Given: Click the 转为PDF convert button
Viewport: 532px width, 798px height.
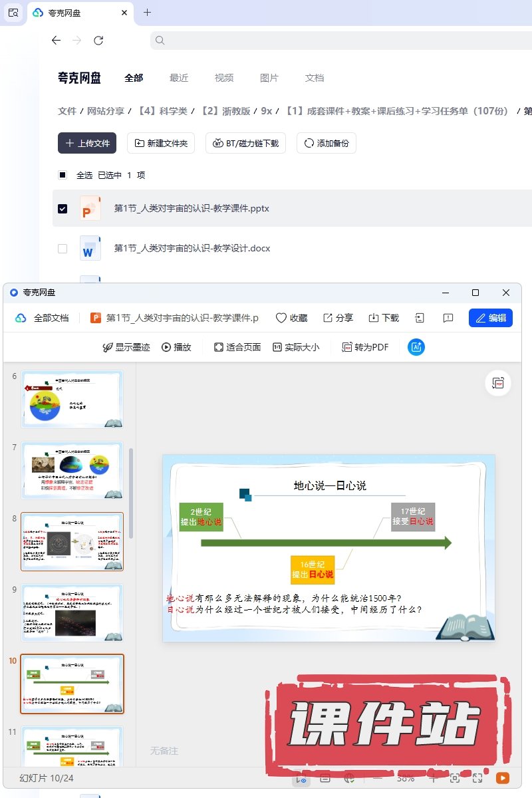Looking at the screenshot, I should coord(365,347).
